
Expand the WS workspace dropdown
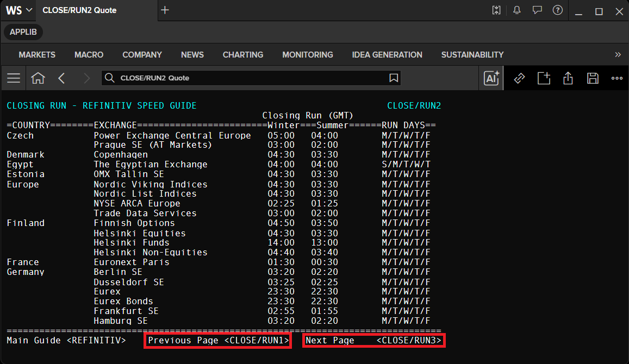click(x=18, y=10)
